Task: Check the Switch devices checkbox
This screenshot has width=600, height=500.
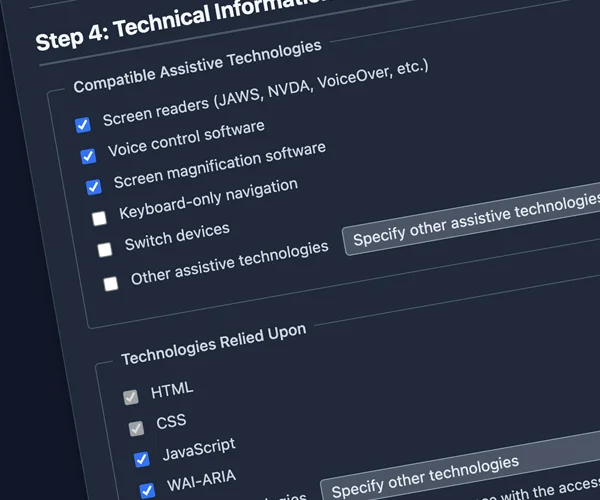Action: pyautogui.click(x=105, y=250)
